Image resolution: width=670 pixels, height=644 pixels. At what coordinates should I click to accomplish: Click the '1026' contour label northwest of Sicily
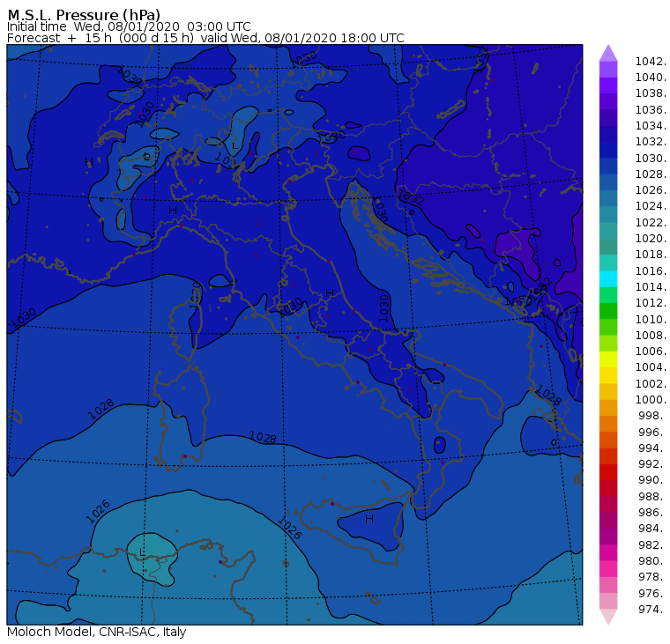290,528
